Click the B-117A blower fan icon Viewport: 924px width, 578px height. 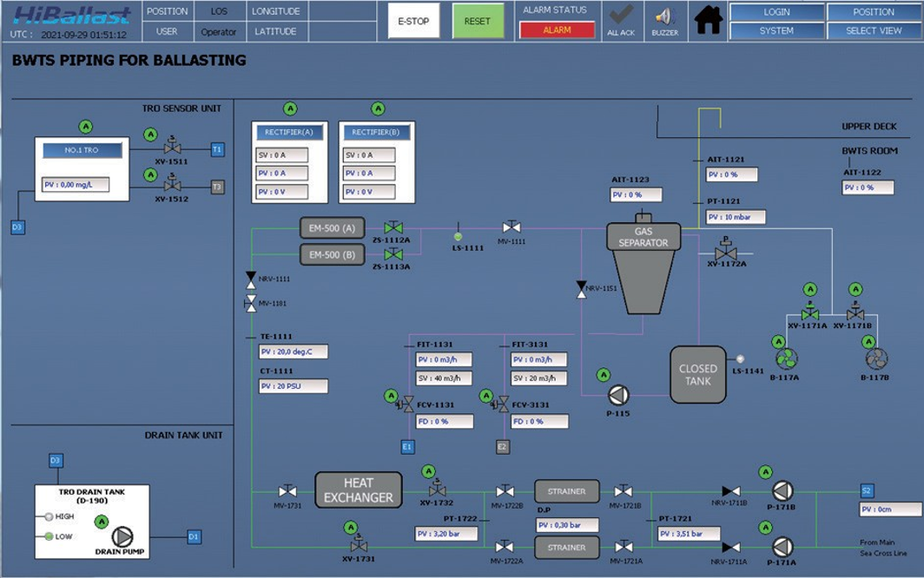point(786,358)
